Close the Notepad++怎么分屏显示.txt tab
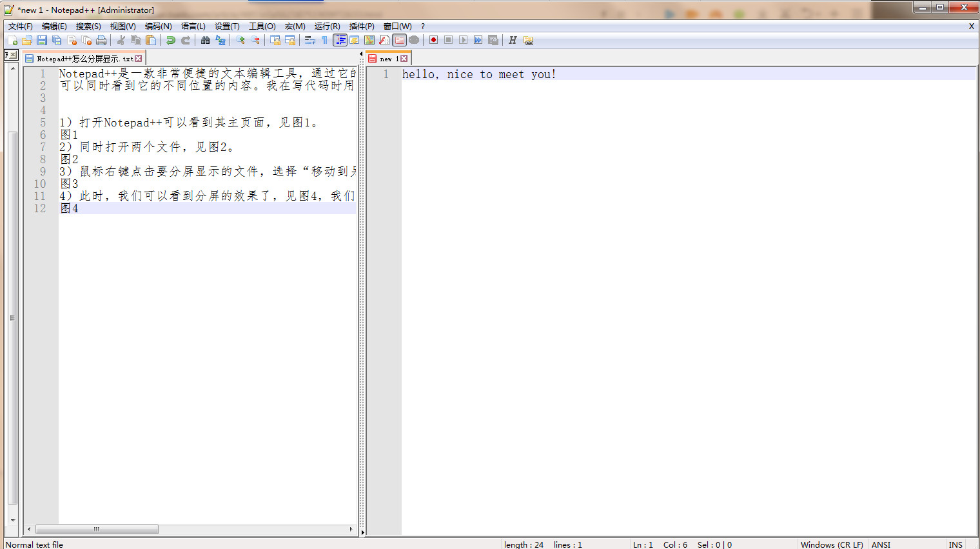The height and width of the screenshot is (549, 980). coord(138,59)
